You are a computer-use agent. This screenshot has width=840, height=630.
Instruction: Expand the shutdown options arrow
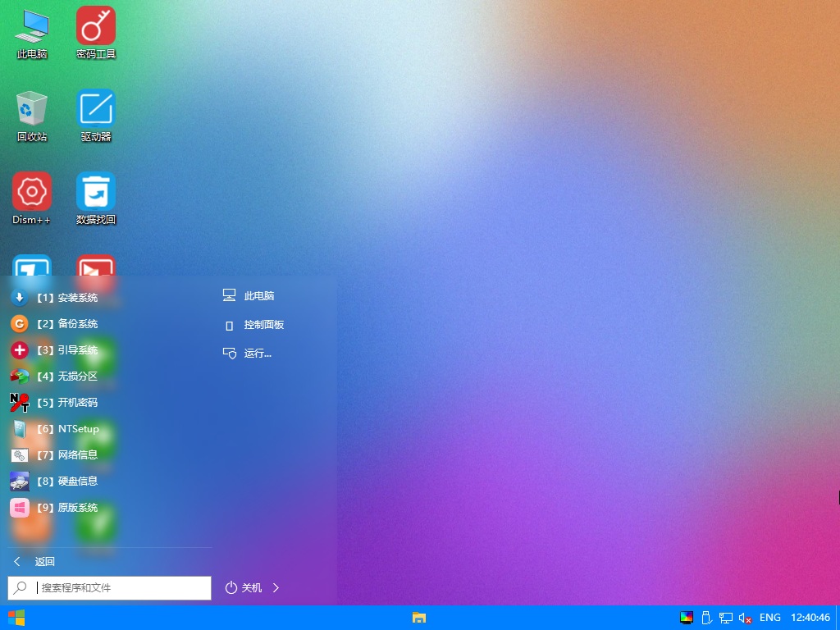click(x=276, y=587)
